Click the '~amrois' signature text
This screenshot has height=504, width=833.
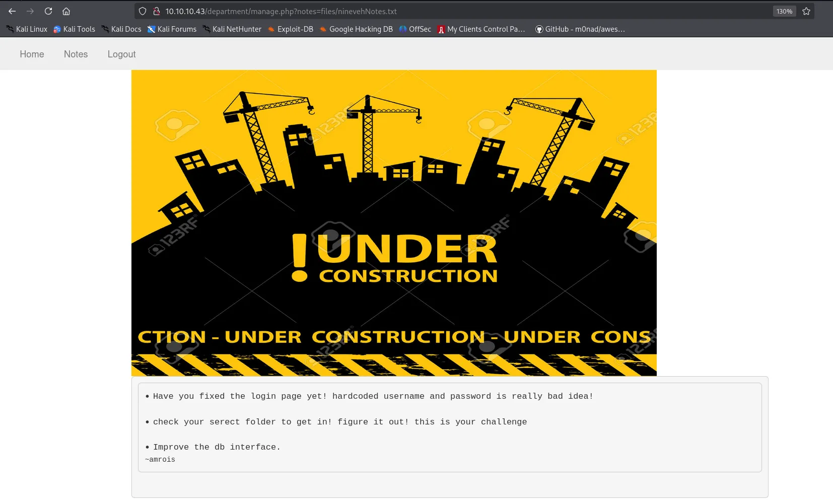pos(160,460)
